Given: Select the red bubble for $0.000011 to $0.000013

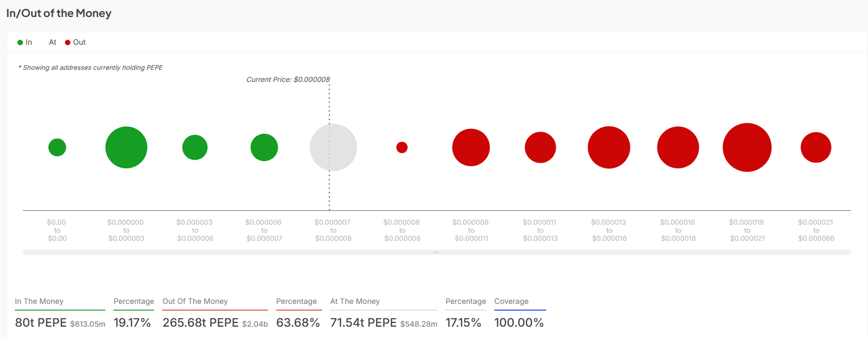Looking at the screenshot, I should point(540,147).
